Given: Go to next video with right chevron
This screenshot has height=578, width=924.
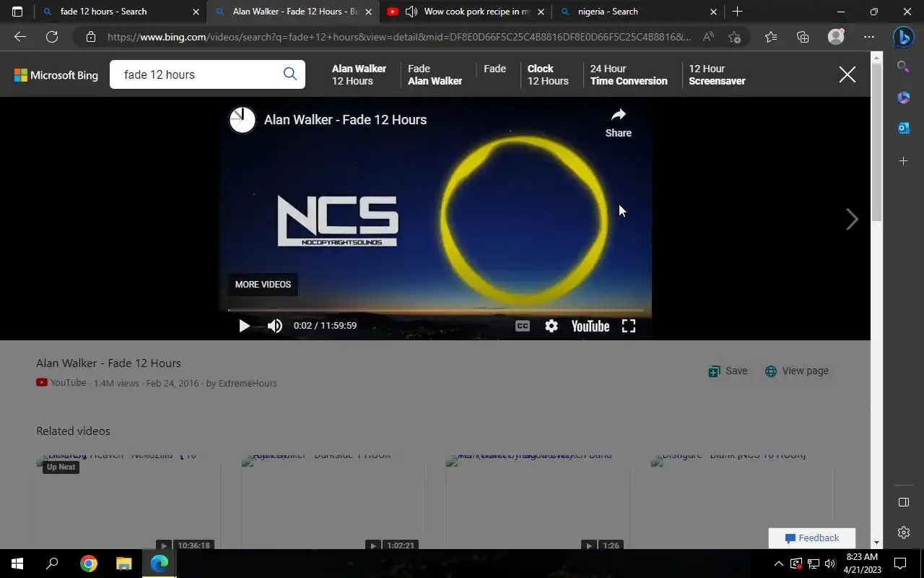Looking at the screenshot, I should click(x=852, y=219).
